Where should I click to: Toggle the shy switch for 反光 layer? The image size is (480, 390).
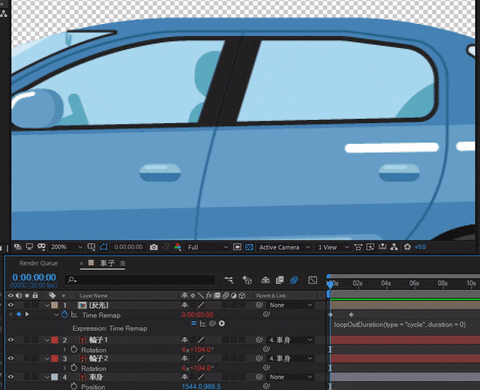tap(184, 305)
